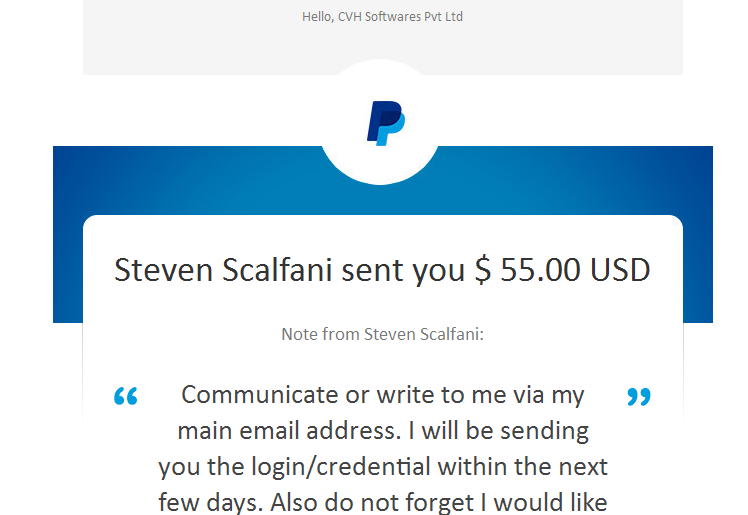Click the PayPal logo icon
This screenshot has width=748, height=515.
click(385, 123)
